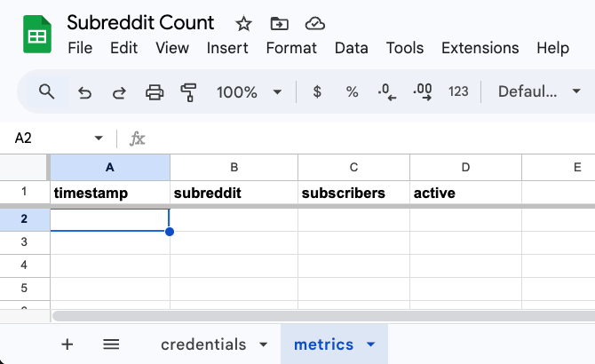Screen dimensions: 595x364
Task: Open the Extensions menu
Action: 480,48
